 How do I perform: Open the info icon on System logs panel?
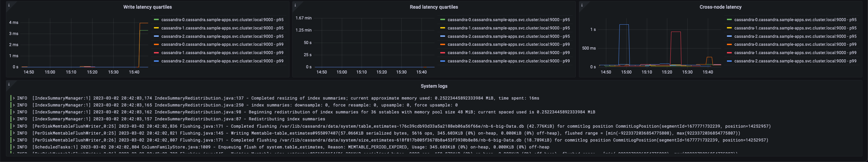point(9,84)
